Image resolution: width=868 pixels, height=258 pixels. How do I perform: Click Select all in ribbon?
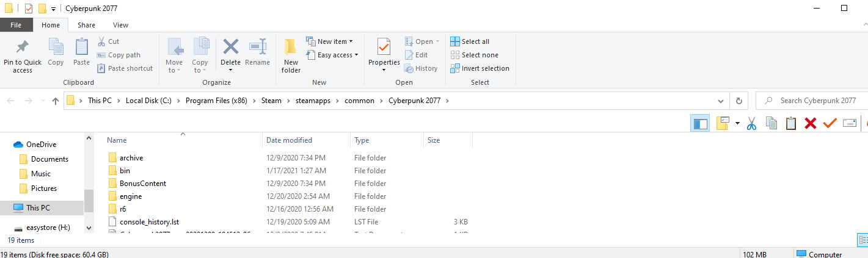coord(470,41)
